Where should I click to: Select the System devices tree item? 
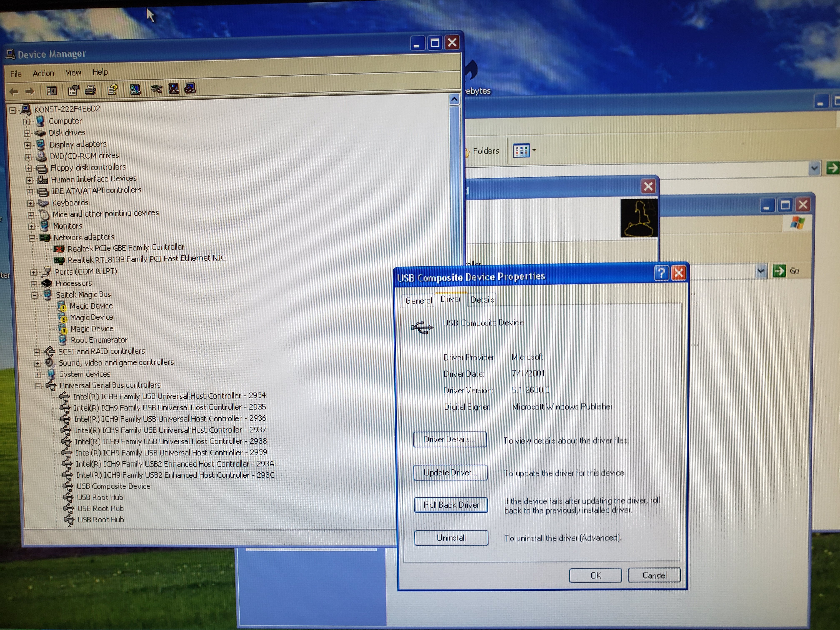(x=85, y=374)
